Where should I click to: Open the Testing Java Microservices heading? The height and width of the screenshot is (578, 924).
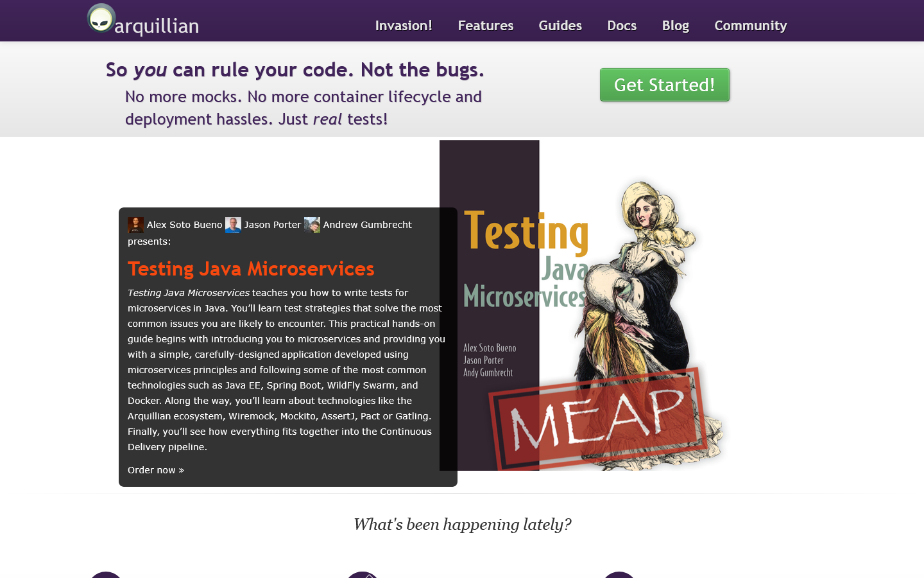pyautogui.click(x=251, y=268)
